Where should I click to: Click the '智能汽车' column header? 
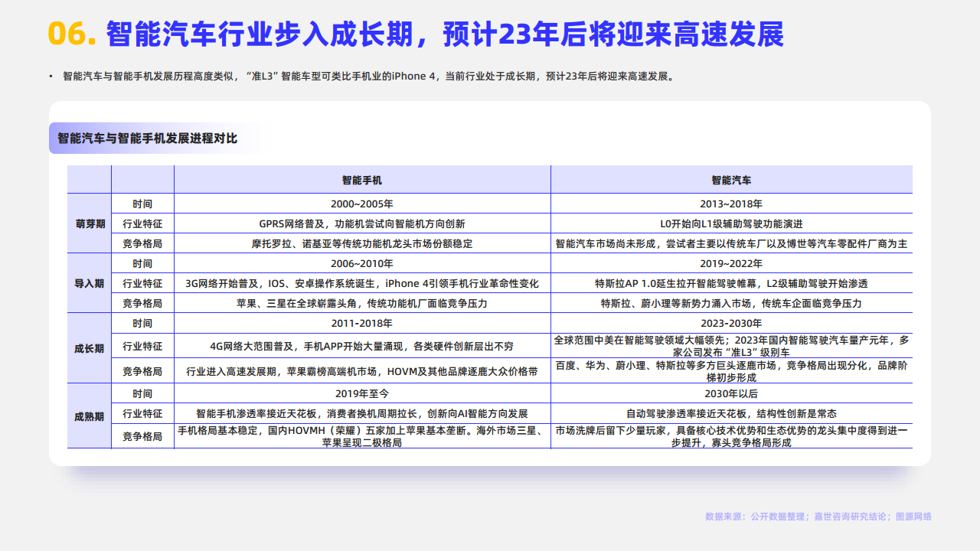pyautogui.click(x=731, y=181)
